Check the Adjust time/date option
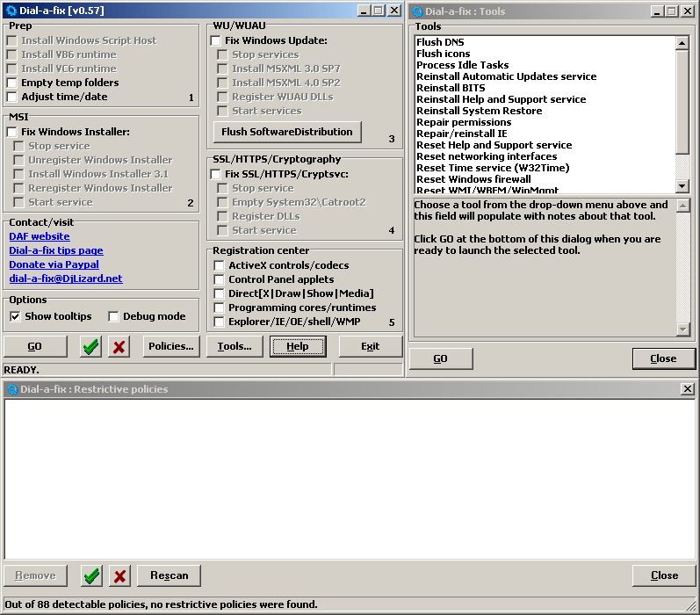This screenshot has height=615, width=700. click(x=12, y=97)
